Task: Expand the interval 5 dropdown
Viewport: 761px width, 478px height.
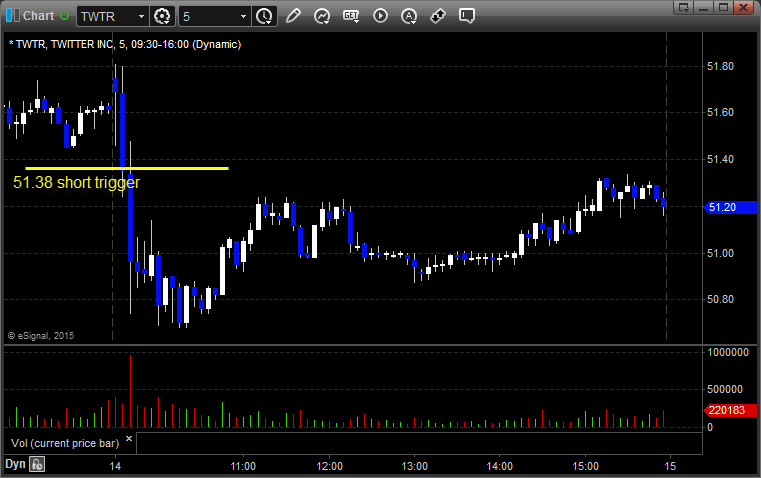Action: (243, 16)
